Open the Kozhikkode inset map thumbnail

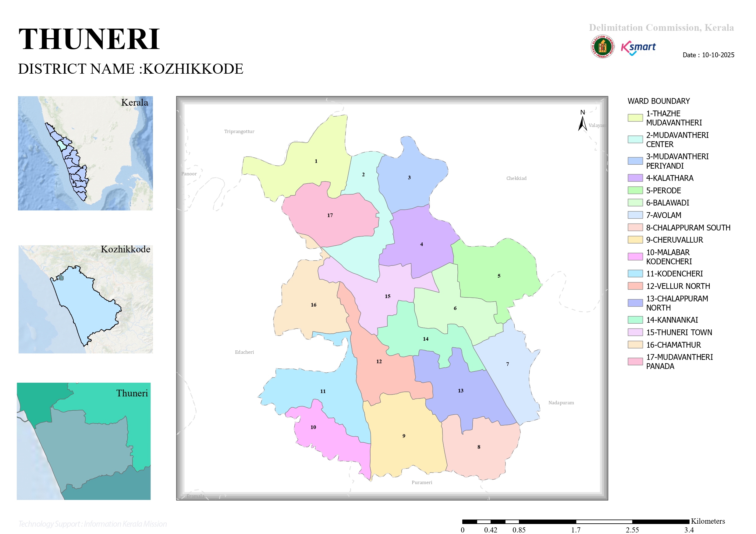[86, 299]
